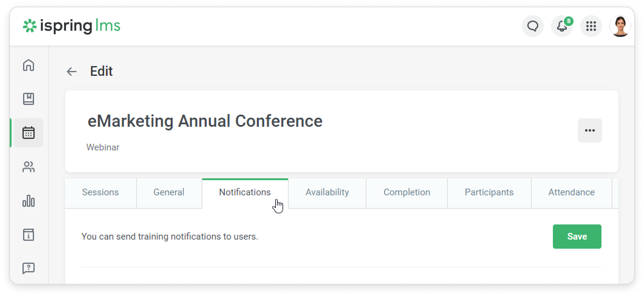Screen dimensions: 644x296
Task: Go back using the arrow beside Edit
Action: [72, 72]
